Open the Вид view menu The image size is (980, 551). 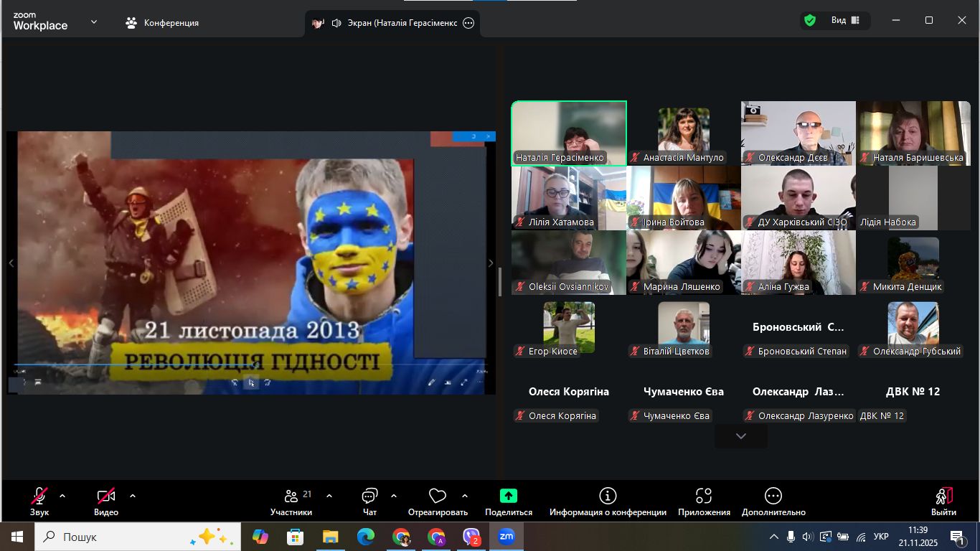(x=844, y=21)
